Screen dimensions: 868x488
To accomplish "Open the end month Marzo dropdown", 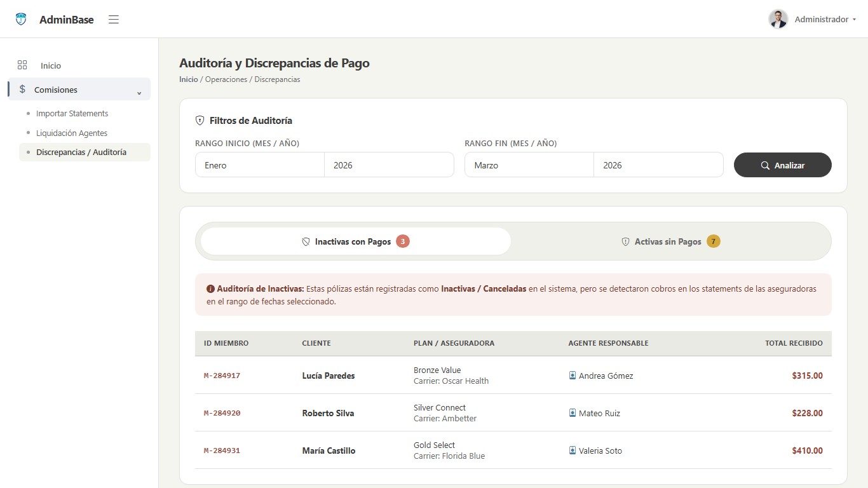I will (529, 165).
